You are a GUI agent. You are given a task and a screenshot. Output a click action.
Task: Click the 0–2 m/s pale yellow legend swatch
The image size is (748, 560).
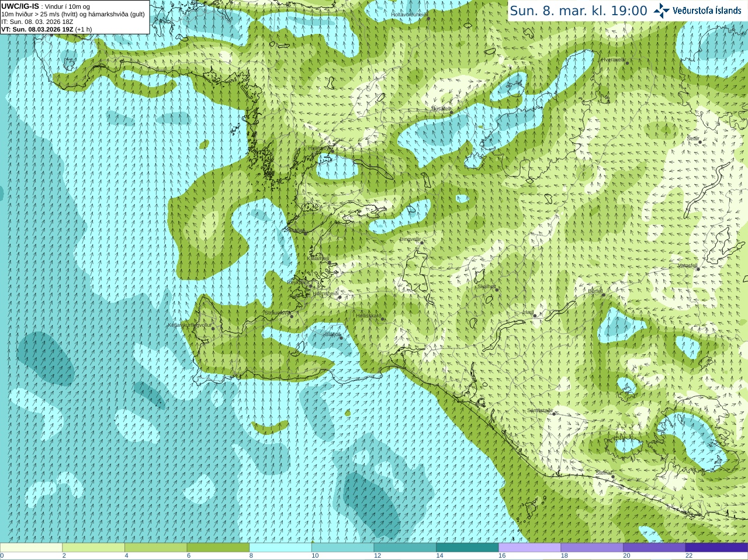pyautogui.click(x=31, y=548)
